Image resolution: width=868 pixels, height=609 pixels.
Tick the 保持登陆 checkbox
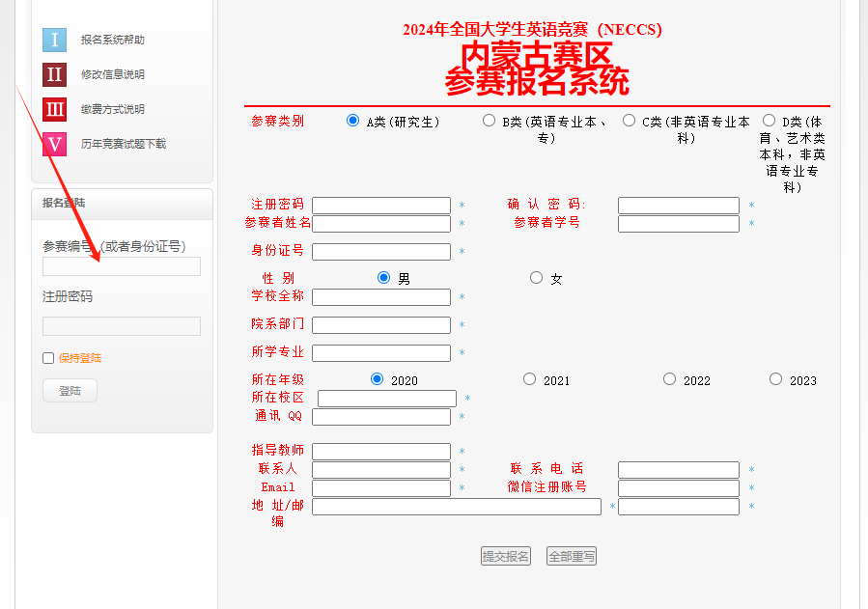pyautogui.click(x=48, y=358)
